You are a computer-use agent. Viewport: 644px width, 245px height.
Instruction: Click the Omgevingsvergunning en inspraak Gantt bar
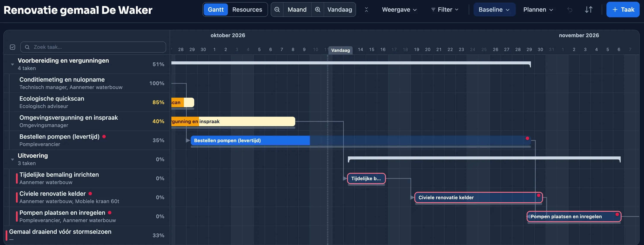[x=233, y=121]
